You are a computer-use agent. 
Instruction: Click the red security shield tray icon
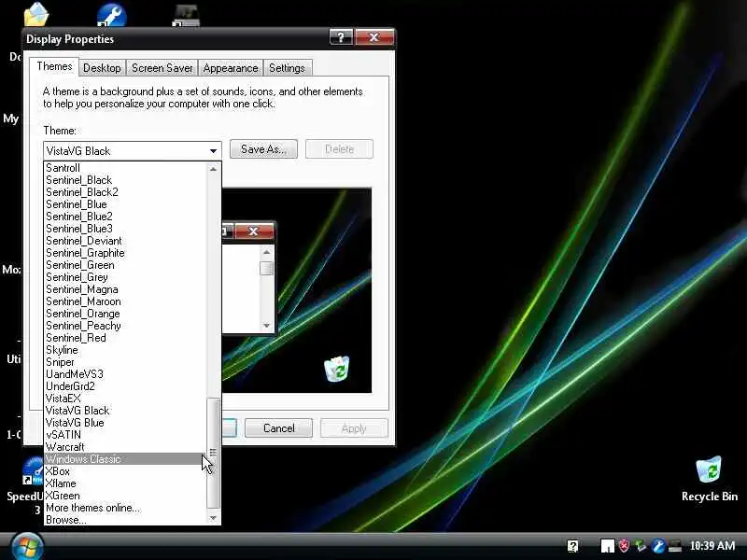coord(624,545)
